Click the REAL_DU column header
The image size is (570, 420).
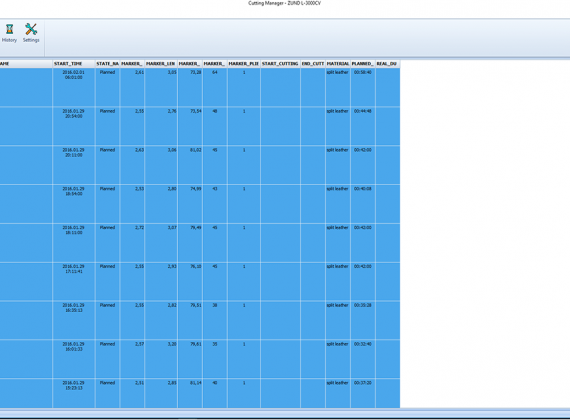(387, 64)
